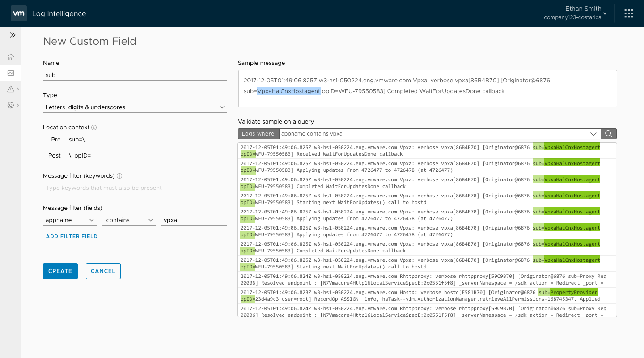Click the VMware logo icon
The height and width of the screenshot is (358, 644).
[18, 13]
